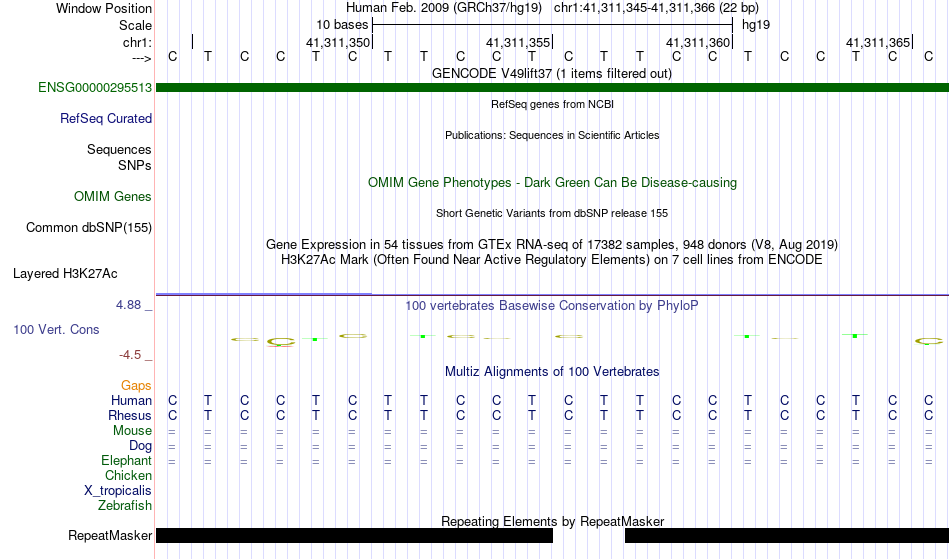Select the Zebrafish species label
This screenshot has width=950, height=559.
pyautogui.click(x=125, y=506)
